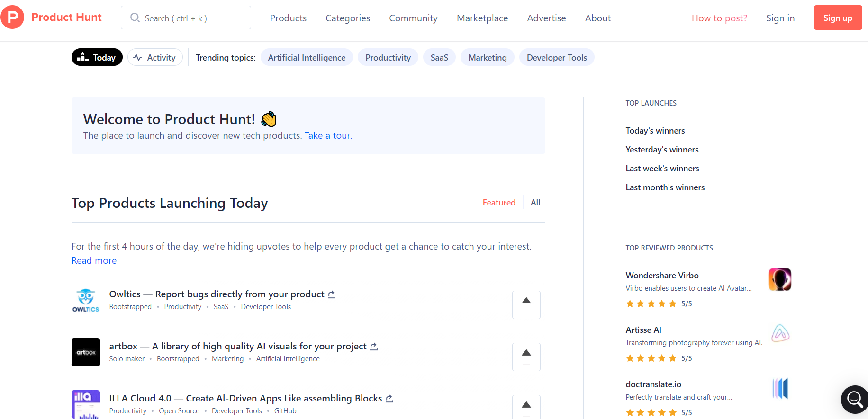
Task: Open external link icon next to artbox
Action: click(x=374, y=347)
